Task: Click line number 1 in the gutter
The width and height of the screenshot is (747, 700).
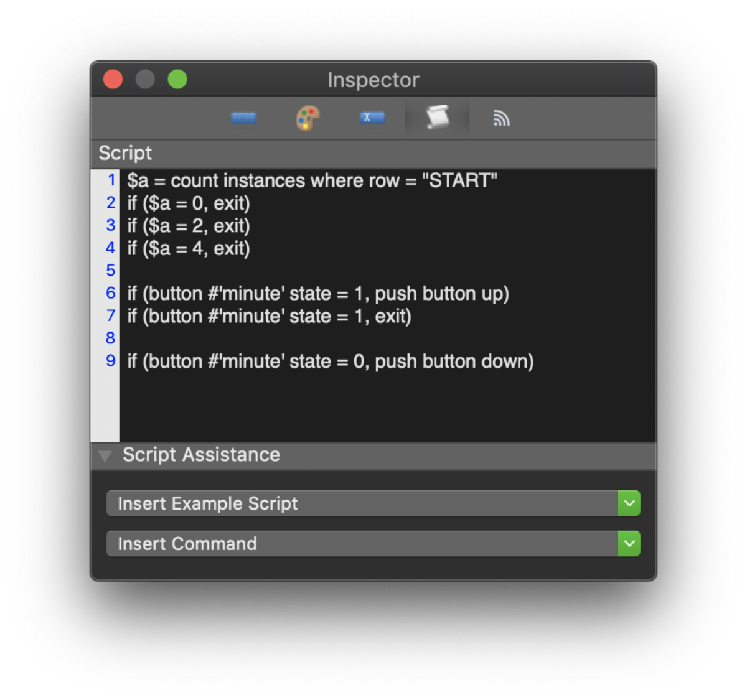Action: pyautogui.click(x=111, y=180)
